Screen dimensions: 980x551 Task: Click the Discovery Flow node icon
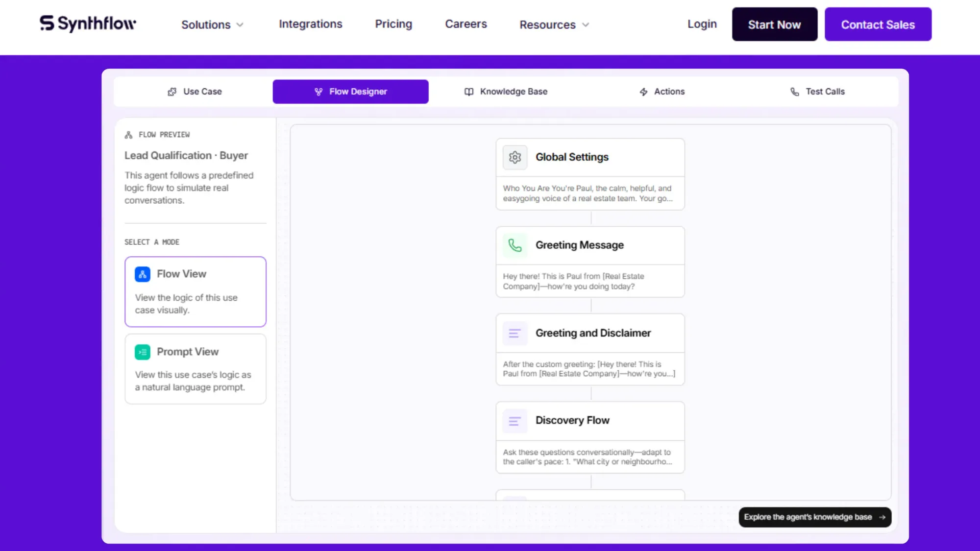514,420
